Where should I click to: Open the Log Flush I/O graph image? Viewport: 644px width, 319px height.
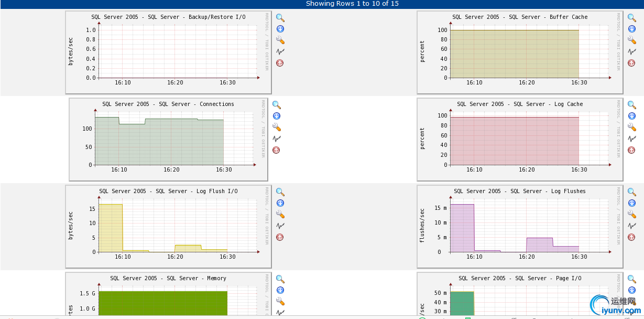pyautogui.click(x=168, y=226)
